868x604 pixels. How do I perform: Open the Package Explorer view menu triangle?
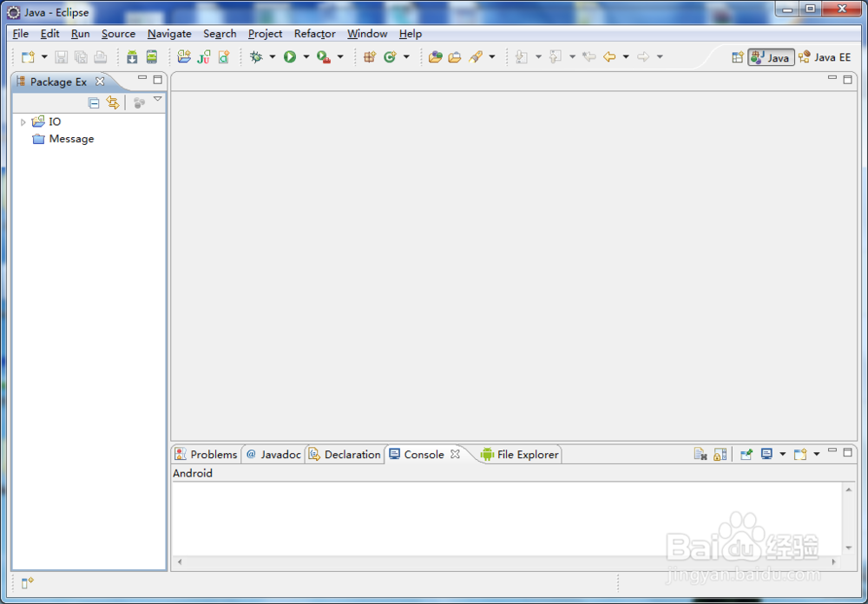(x=158, y=99)
